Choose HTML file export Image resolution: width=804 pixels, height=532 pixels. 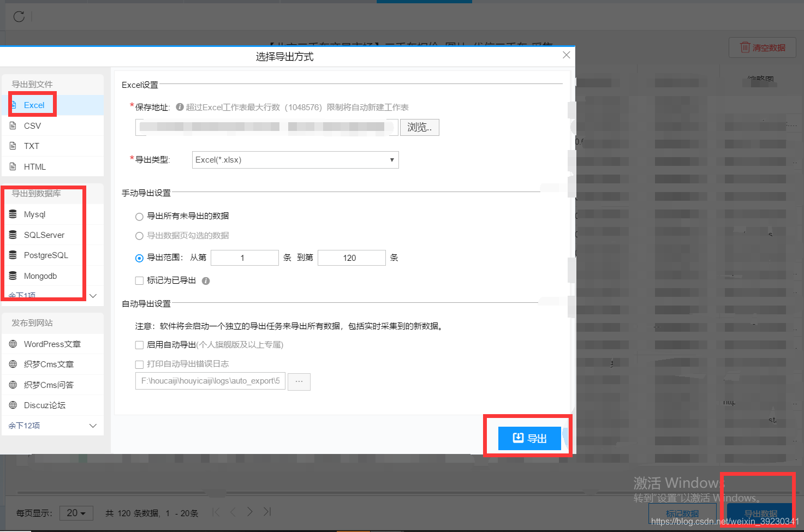point(52,166)
